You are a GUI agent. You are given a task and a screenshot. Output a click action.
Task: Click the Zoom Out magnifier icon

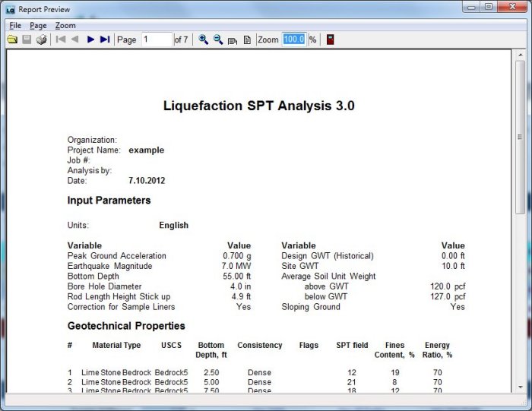pos(217,40)
